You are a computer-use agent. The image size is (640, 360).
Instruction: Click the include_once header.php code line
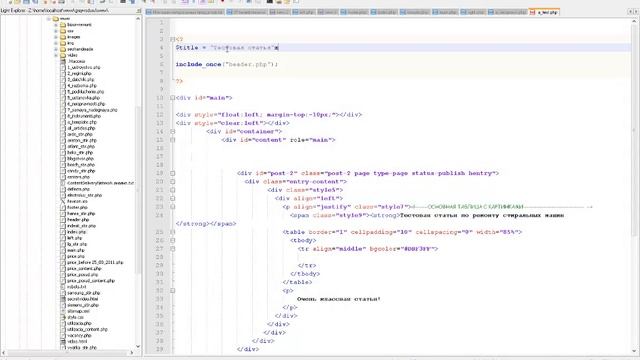click(227, 64)
